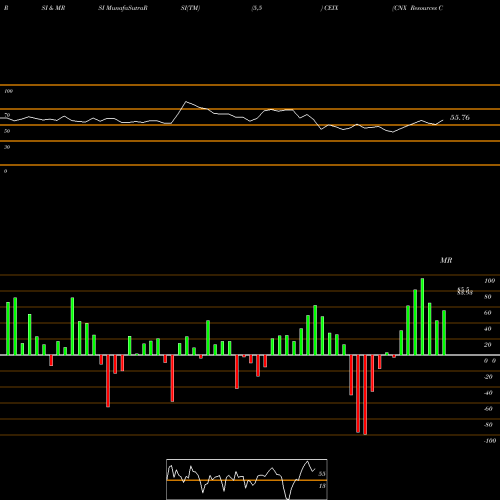Click the 'SI MunafaSutraR' header label
This screenshot has height=500, width=500.
123,8
